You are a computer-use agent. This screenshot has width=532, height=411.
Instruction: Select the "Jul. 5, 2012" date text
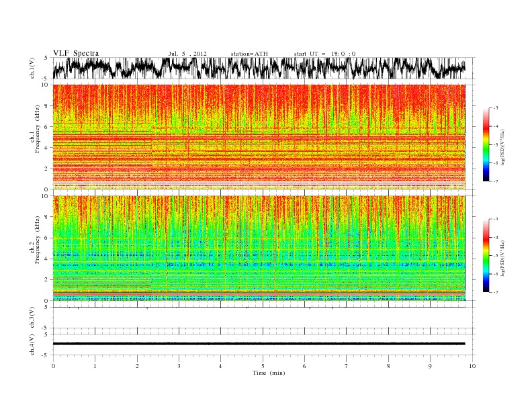(187, 54)
